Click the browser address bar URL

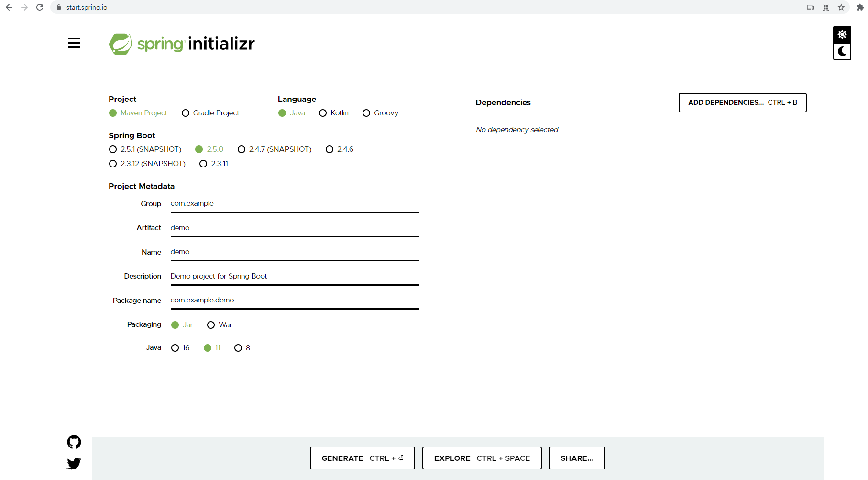[87, 7]
